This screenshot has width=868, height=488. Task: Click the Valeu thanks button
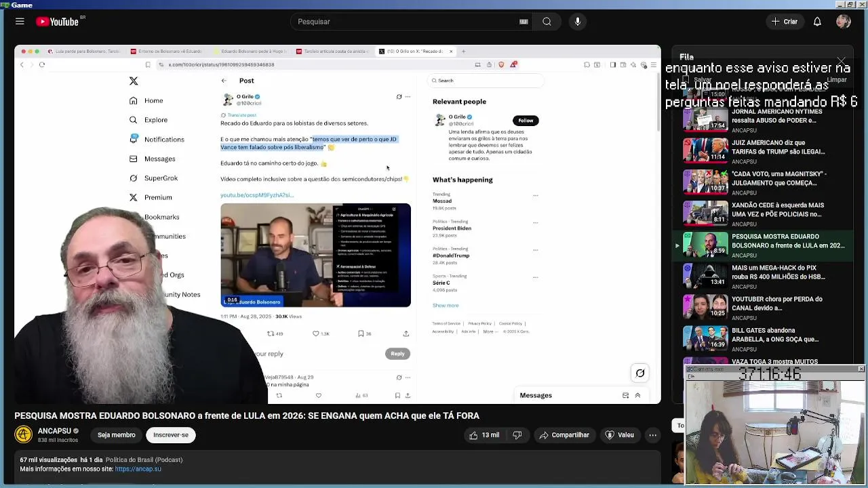tap(619, 435)
